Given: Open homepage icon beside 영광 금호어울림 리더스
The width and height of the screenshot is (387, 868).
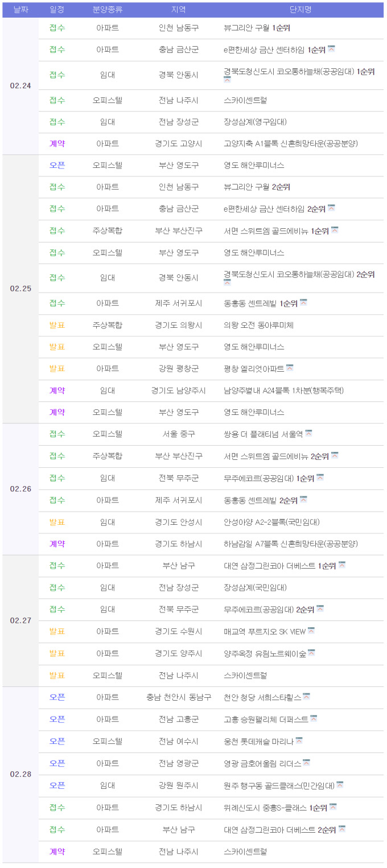Looking at the screenshot, I should (306, 762).
